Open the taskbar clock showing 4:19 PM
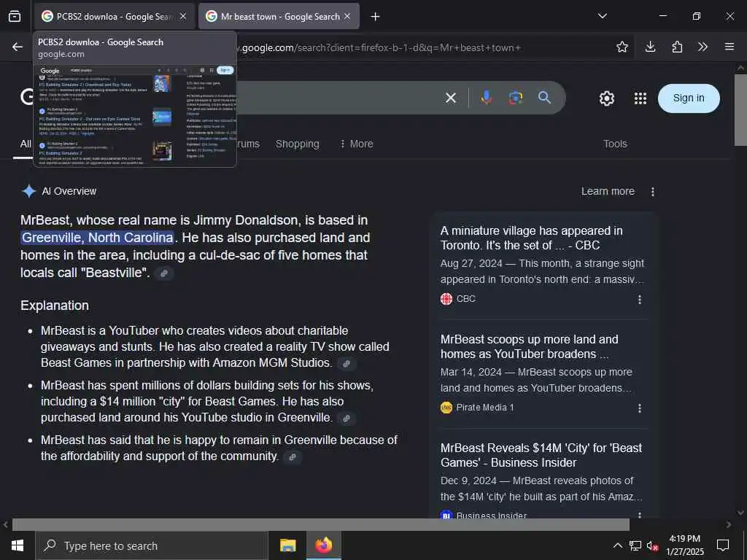The height and width of the screenshot is (560, 747). (x=684, y=545)
